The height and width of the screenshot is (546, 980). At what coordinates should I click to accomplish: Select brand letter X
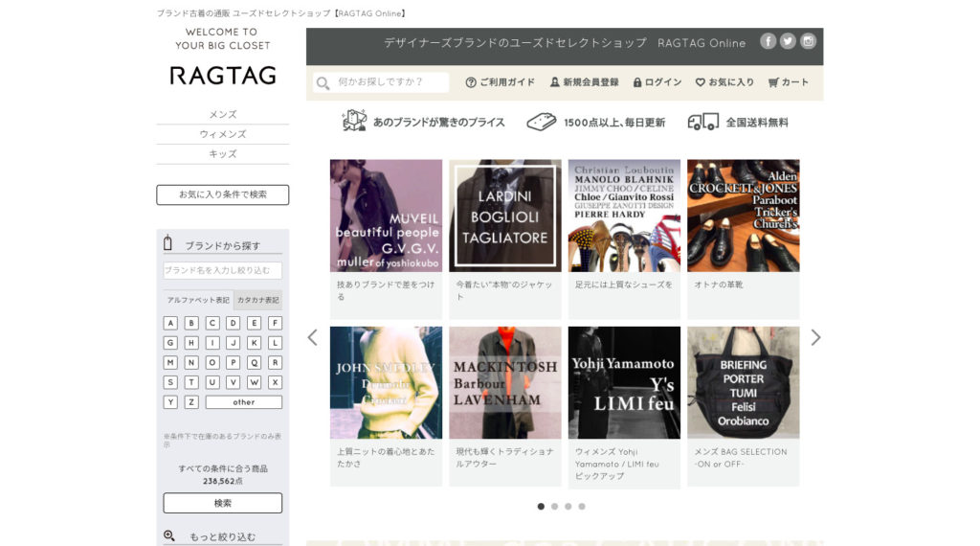[x=275, y=382]
